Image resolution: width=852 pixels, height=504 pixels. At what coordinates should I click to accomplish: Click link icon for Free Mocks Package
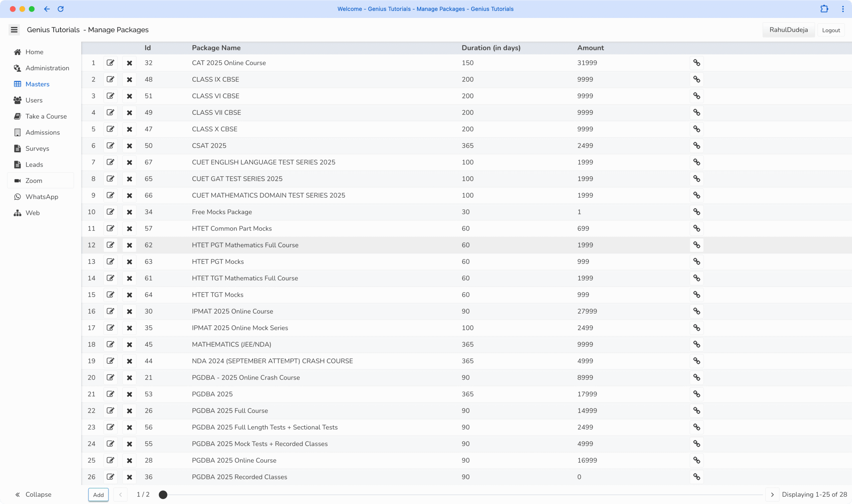697,212
